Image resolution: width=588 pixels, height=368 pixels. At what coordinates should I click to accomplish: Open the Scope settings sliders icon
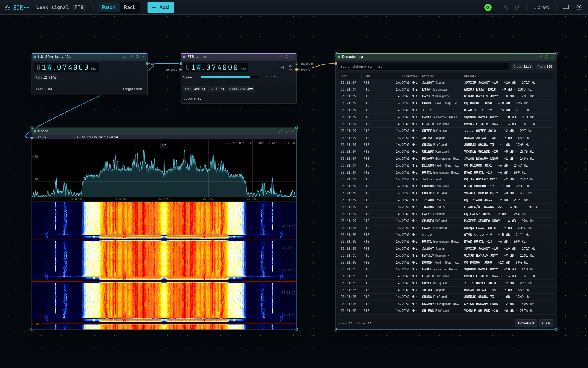(x=38, y=324)
